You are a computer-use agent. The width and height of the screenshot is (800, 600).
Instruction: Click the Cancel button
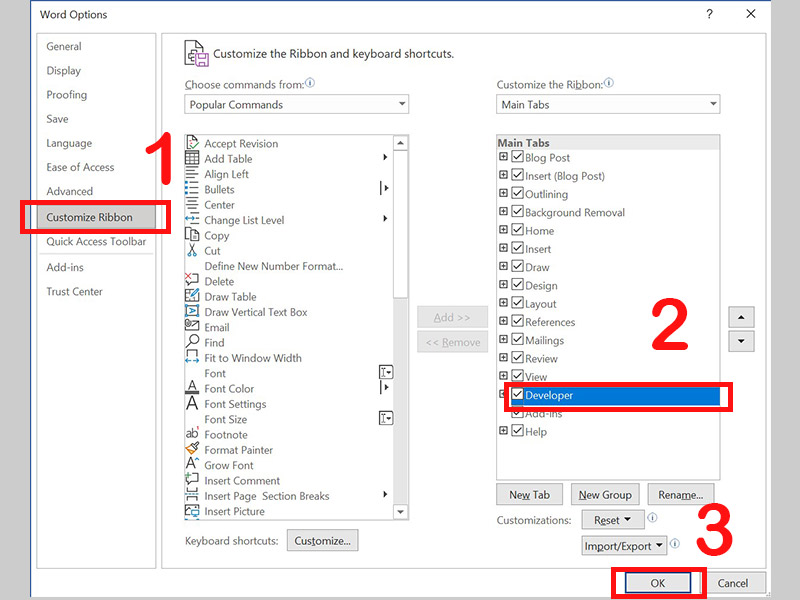coord(733,583)
